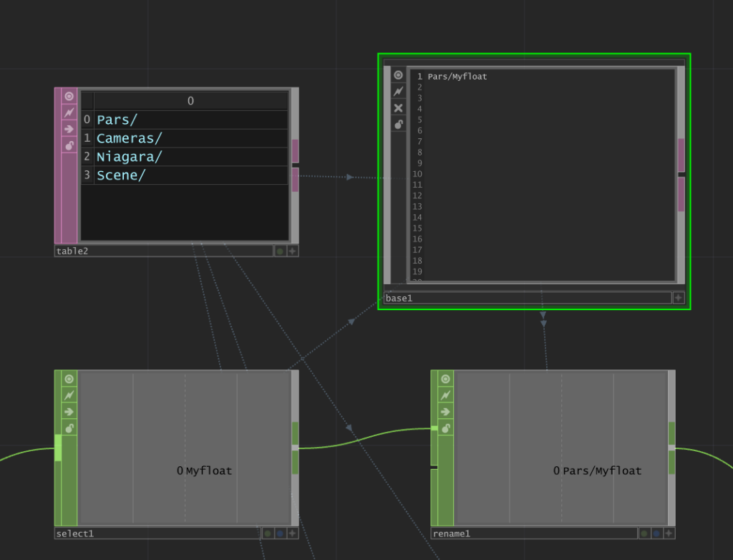Toggle blue export flag on rename1

656,534
